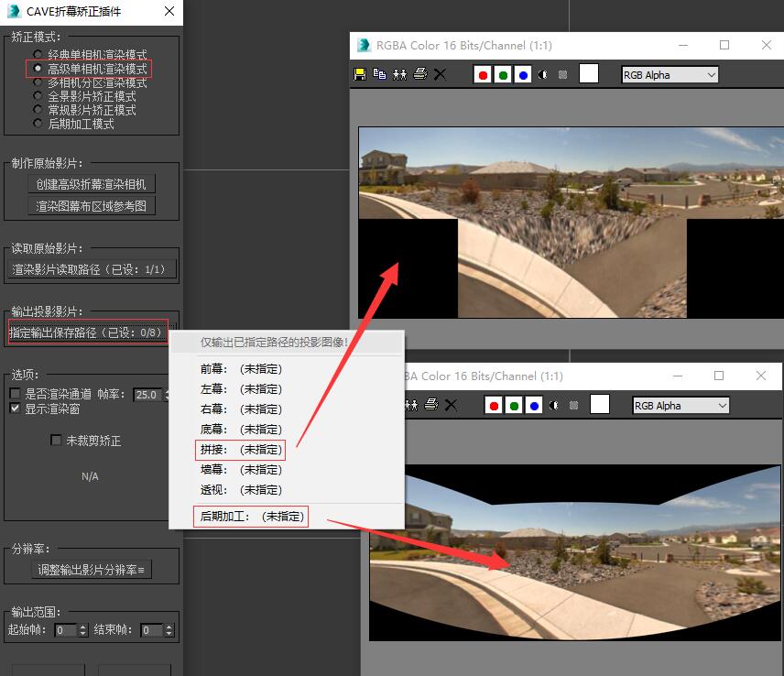Clear the upper render window with X icon
Viewport: 784px width, 676px height.
(440, 74)
